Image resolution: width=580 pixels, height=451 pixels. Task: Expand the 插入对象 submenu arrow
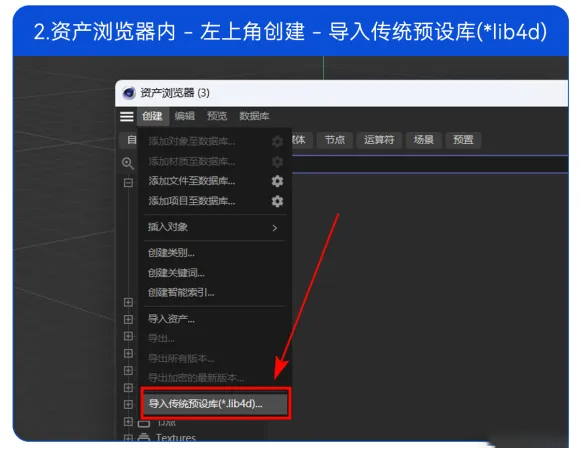coord(274,228)
